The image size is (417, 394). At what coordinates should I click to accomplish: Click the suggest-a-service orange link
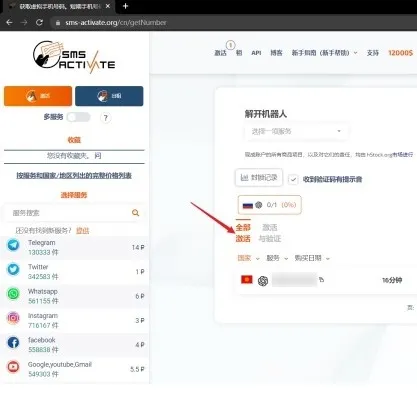pyautogui.click(x=83, y=230)
